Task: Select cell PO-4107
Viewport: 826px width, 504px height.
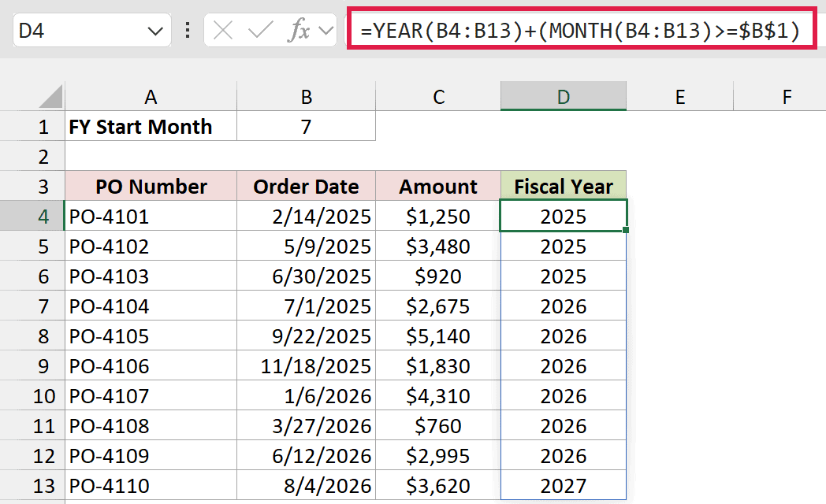Action: [151, 395]
